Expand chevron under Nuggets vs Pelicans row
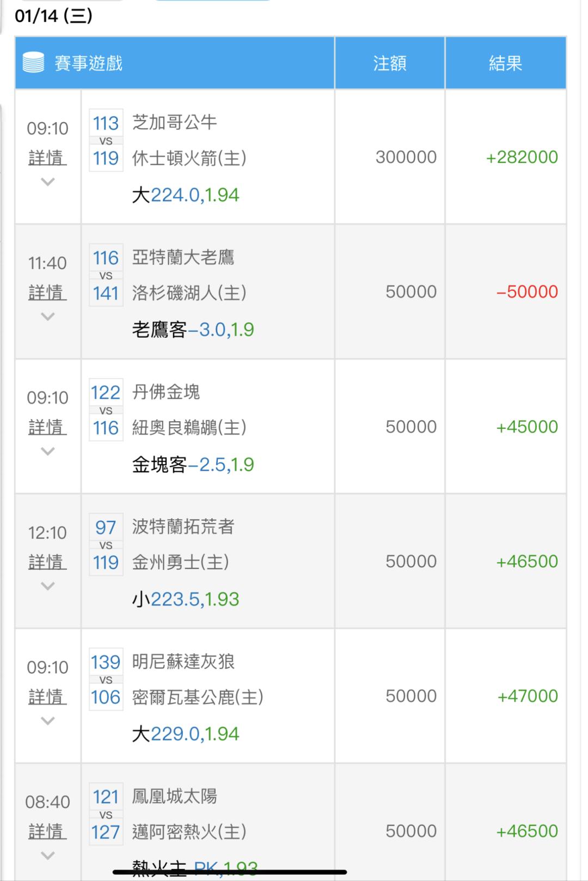Screen dimensions: 588x881 [48, 451]
